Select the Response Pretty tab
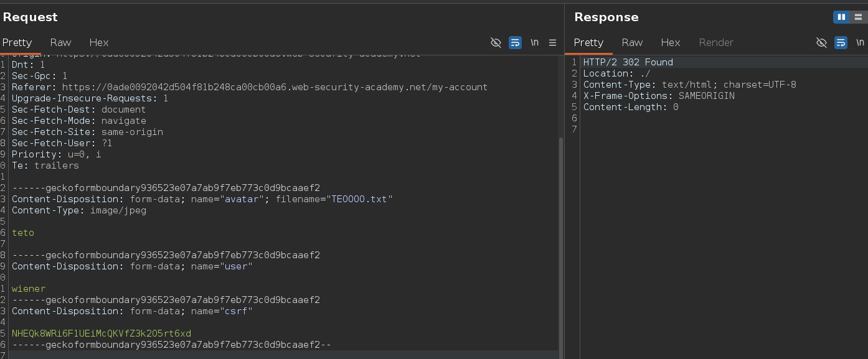 [588, 42]
